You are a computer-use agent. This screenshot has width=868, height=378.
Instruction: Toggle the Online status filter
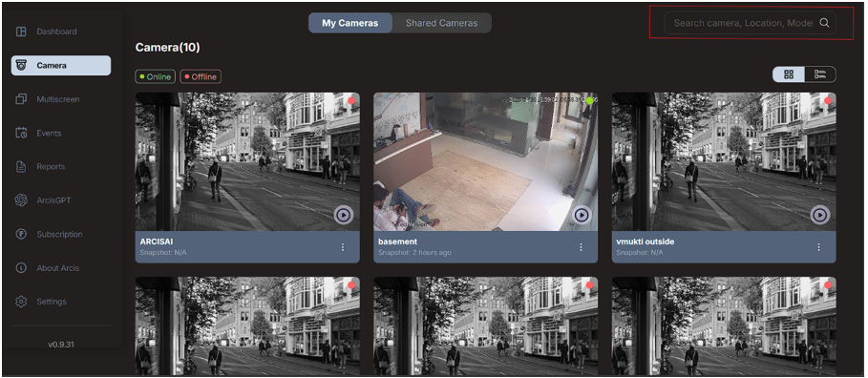(155, 77)
